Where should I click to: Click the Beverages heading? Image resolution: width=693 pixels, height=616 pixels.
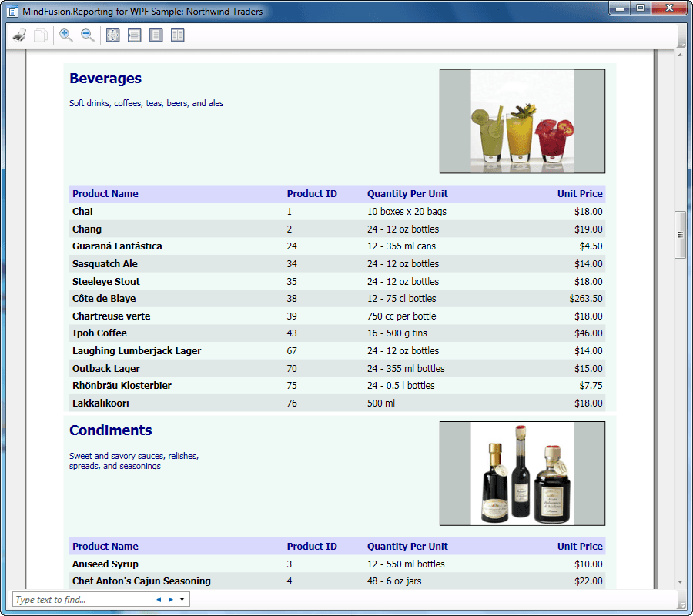click(x=105, y=79)
